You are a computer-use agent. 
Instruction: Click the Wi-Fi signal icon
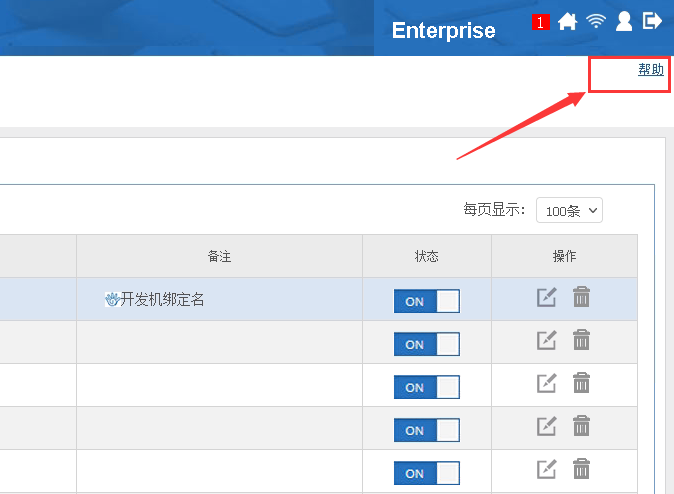click(597, 21)
